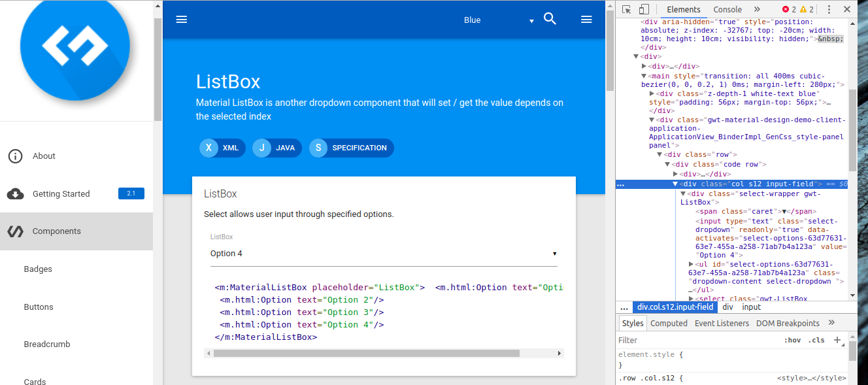Click the caret next to Blue
Image resolution: width=868 pixels, height=385 pixels.
click(531, 22)
